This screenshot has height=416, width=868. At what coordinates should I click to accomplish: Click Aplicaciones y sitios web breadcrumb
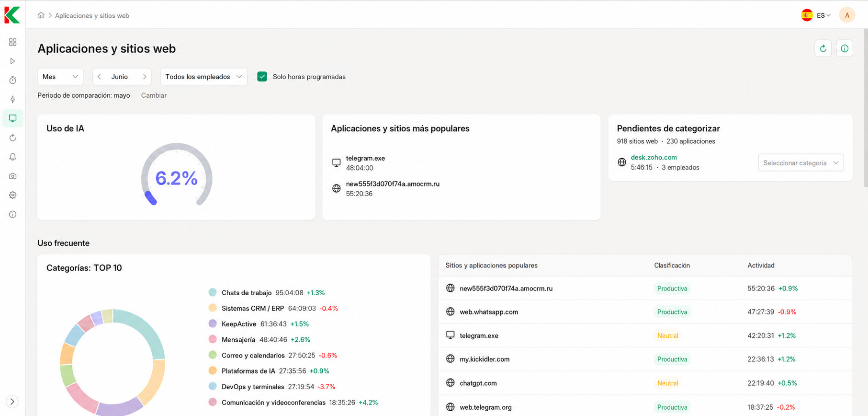click(x=92, y=16)
